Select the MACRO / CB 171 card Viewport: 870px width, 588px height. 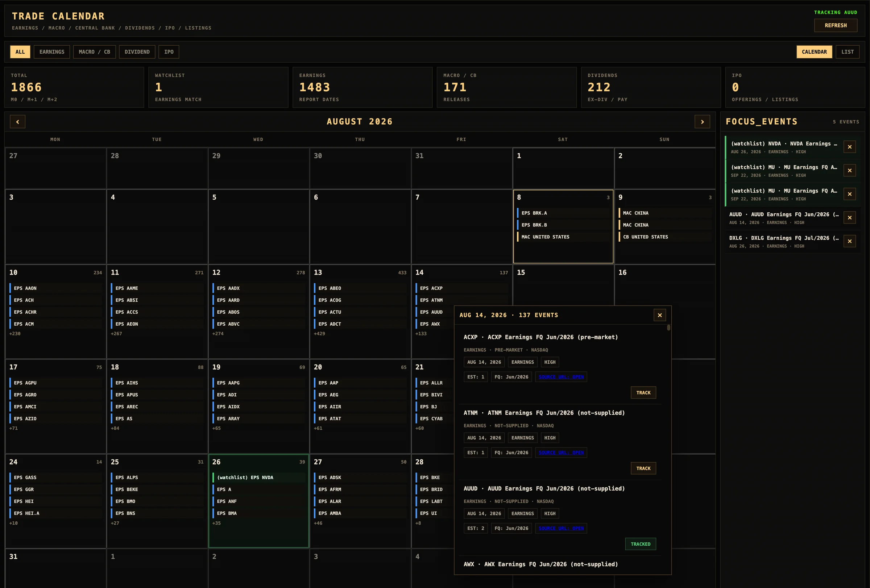point(506,88)
